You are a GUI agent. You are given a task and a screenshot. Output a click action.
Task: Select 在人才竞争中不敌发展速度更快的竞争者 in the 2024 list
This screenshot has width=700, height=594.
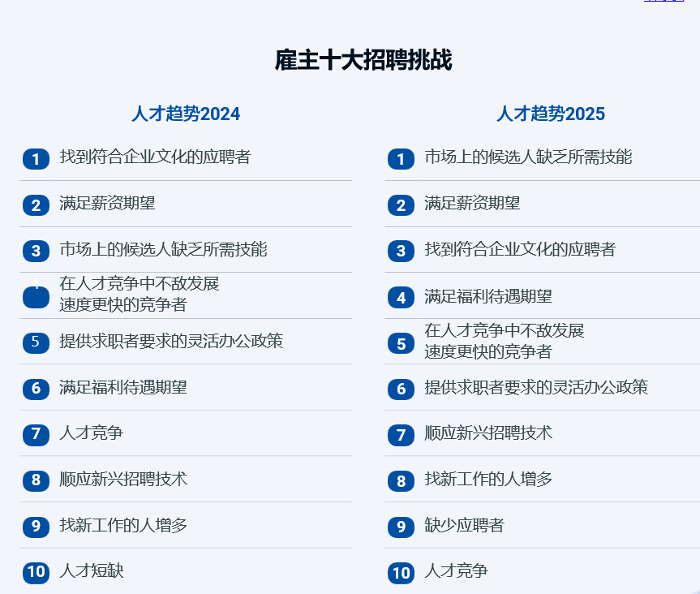[140, 295]
